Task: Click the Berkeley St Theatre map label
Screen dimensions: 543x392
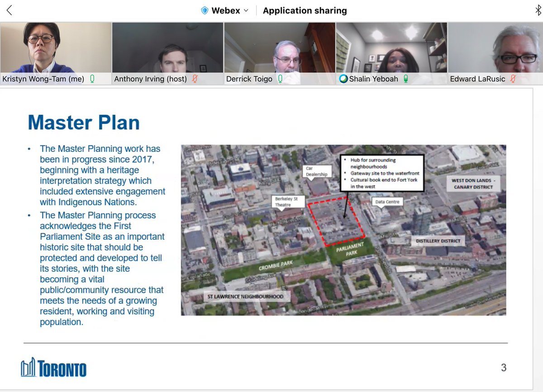Action: pyautogui.click(x=288, y=201)
